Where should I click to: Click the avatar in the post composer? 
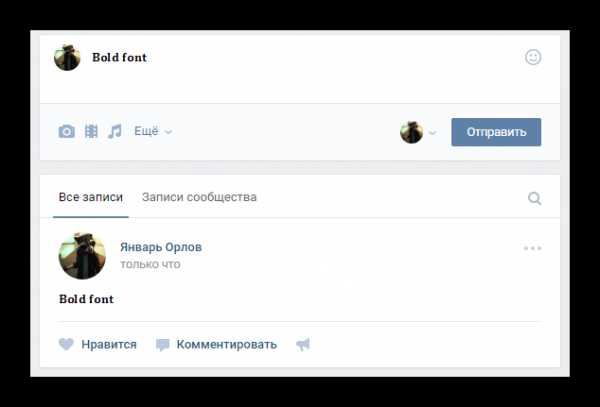(67, 57)
